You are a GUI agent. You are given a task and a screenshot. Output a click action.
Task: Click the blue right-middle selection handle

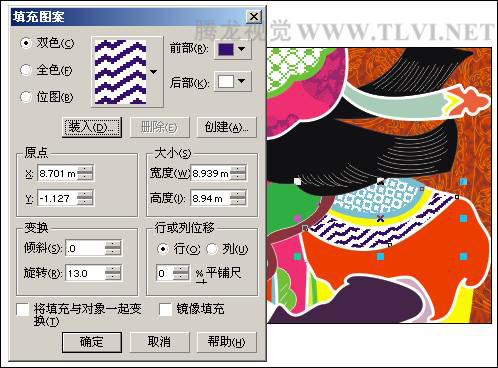click(463, 219)
